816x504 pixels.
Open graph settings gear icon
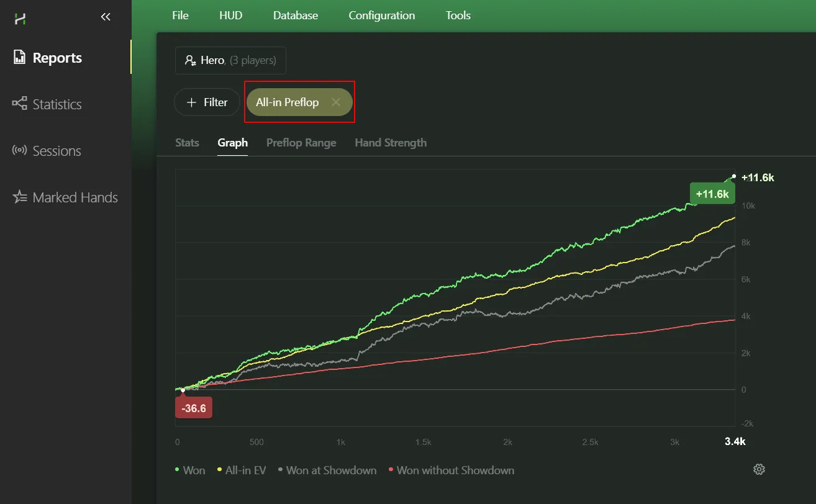tap(758, 469)
